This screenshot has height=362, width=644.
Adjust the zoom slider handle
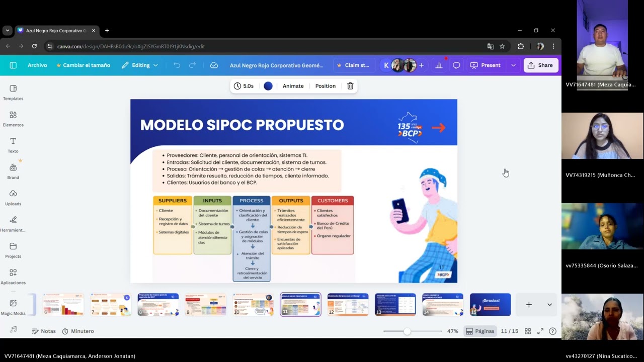(407, 331)
